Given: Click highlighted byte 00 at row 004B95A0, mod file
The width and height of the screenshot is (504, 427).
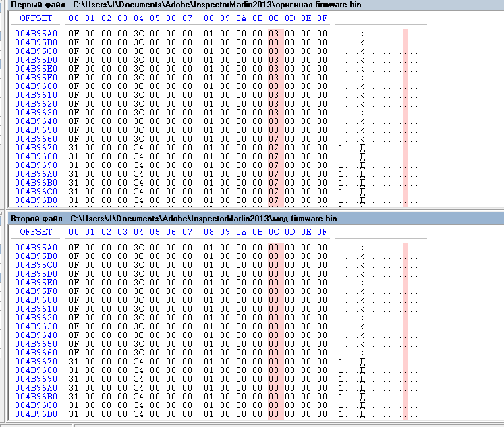Looking at the screenshot, I should (273, 248).
